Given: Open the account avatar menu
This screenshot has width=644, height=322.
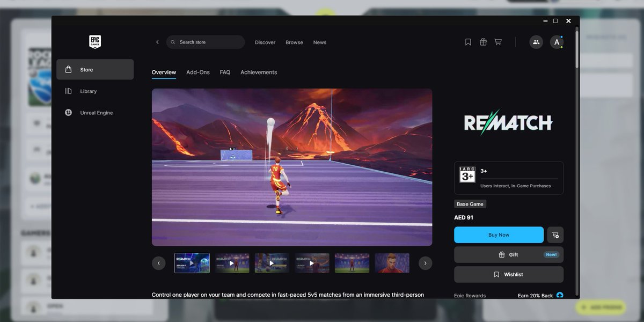Looking at the screenshot, I should 557,42.
